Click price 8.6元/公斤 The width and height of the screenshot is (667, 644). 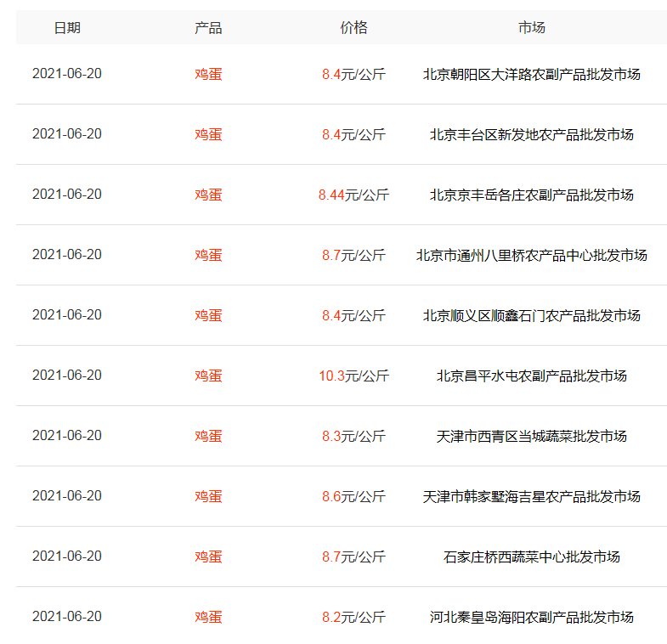(353, 497)
